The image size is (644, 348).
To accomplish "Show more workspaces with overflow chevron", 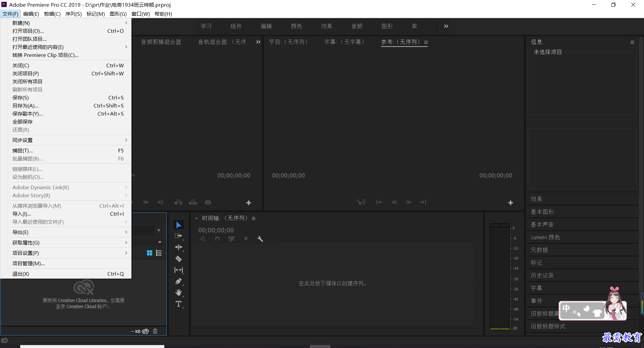I will coord(446,26).
